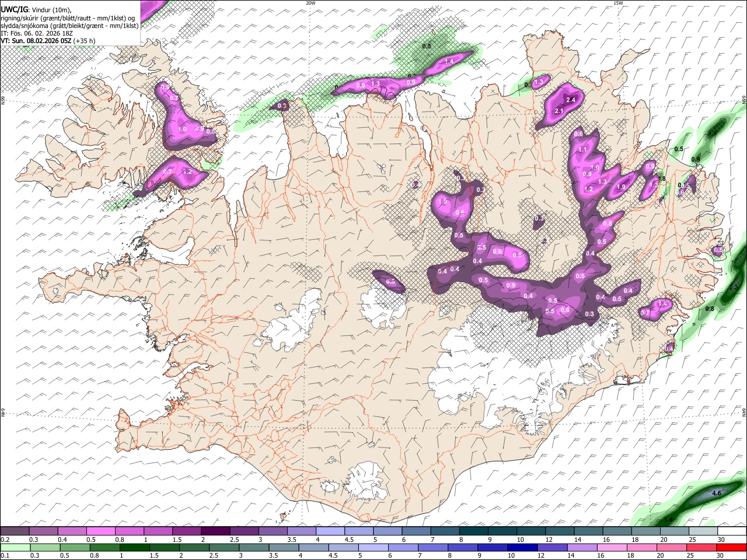Click the 2.3 rain value at the east edge
The width and height of the screenshot is (747, 560).
point(734,288)
